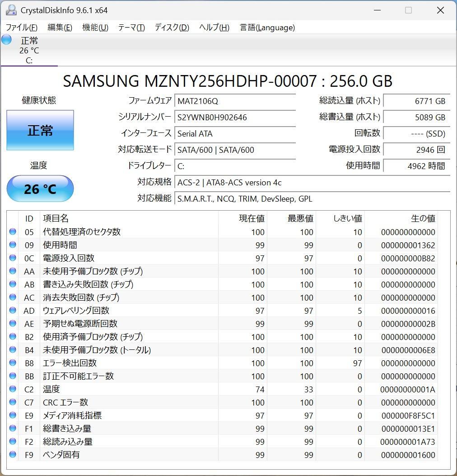The height and width of the screenshot is (476, 457).
Task: Click the status orb for row AB
Action: pos(13,284)
